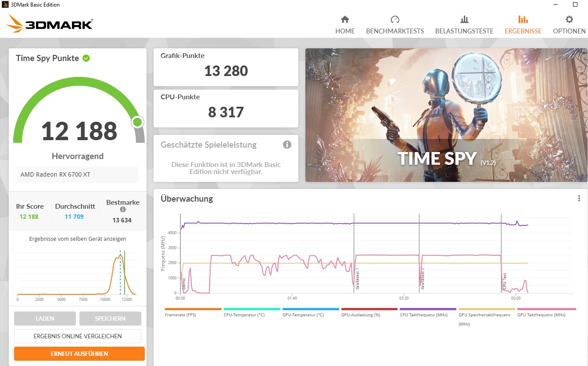Maximize the 3DMark window
Image resolution: width=588 pixels, height=366 pixels.
pos(575,4)
